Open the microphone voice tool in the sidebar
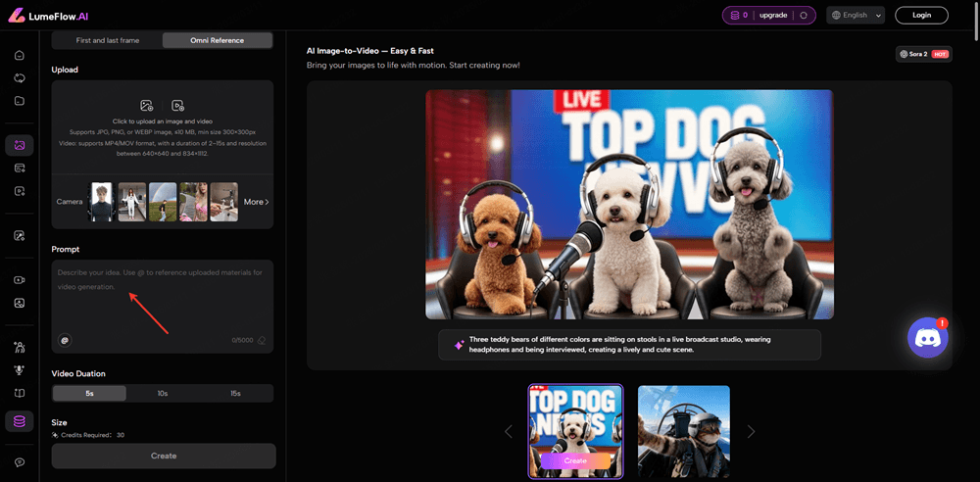Viewport: 980px width, 482px height. pos(19,369)
